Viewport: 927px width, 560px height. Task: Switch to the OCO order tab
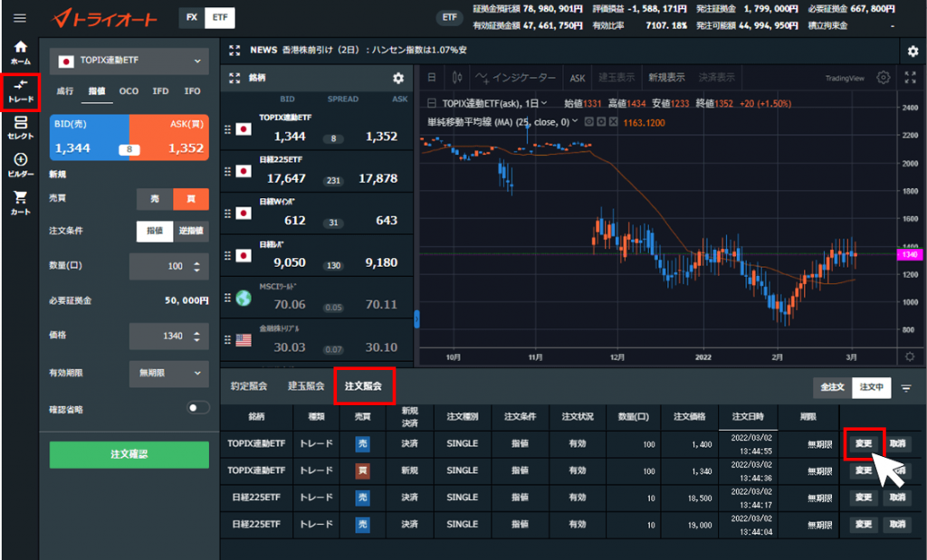point(129,91)
